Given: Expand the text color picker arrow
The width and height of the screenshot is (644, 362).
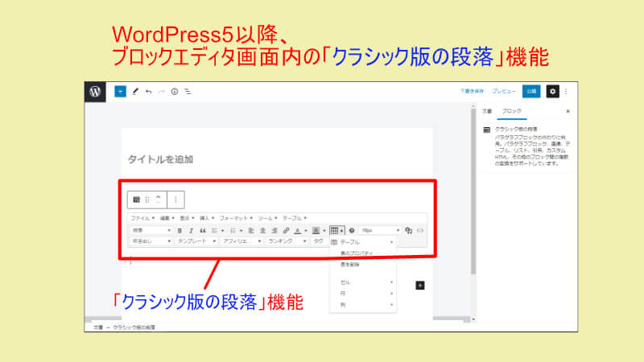Looking at the screenshot, I should [x=306, y=231].
